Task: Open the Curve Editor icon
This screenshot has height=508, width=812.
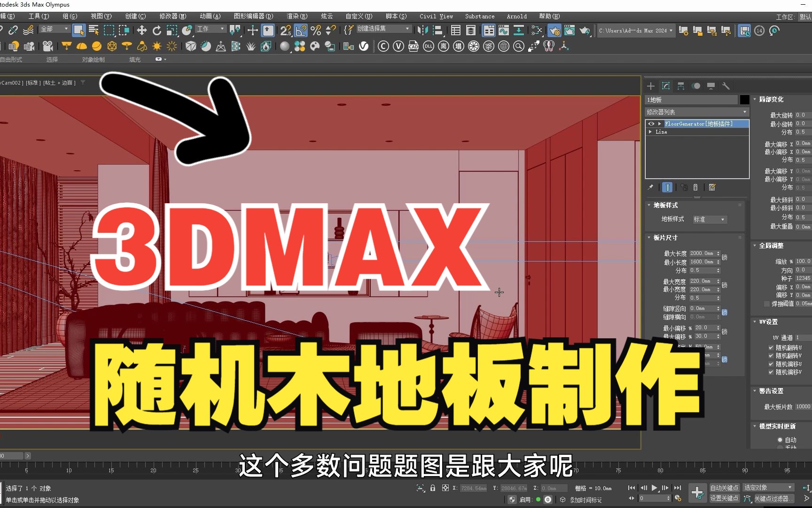Action: click(504, 31)
